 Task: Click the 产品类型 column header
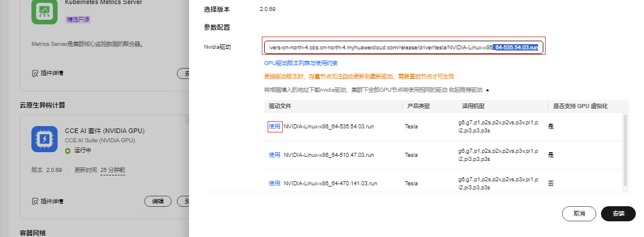(x=418, y=106)
